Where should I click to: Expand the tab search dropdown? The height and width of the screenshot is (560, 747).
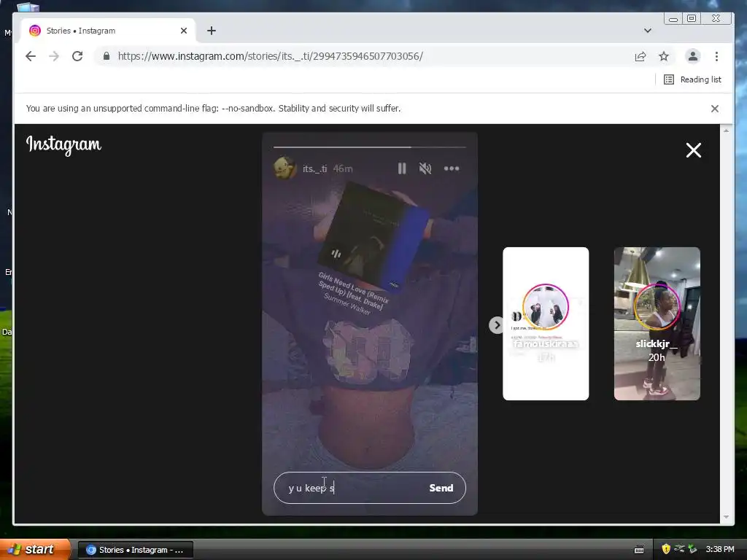pyautogui.click(x=648, y=31)
